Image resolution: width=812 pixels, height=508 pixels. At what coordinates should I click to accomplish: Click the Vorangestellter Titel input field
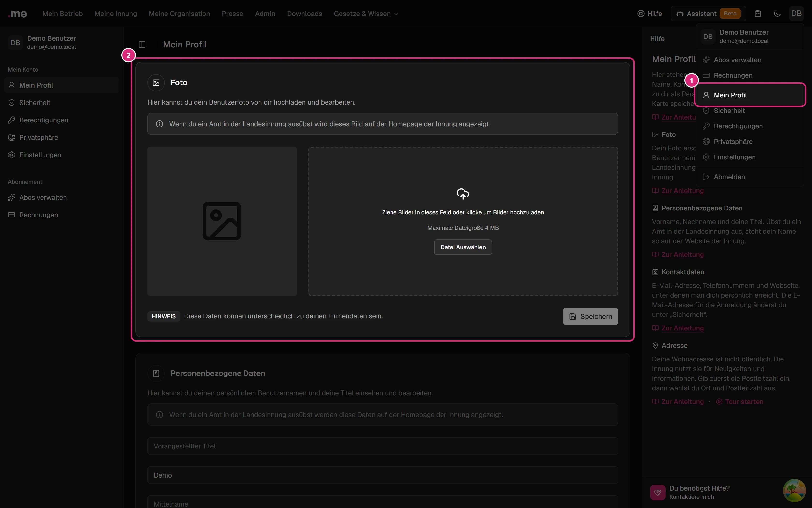click(383, 446)
